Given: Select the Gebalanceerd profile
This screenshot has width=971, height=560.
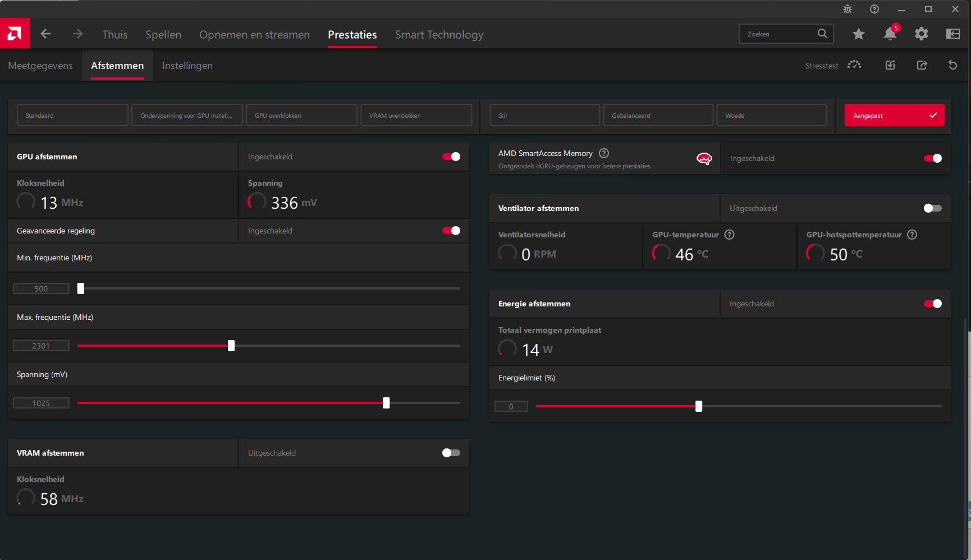Looking at the screenshot, I should pos(658,115).
